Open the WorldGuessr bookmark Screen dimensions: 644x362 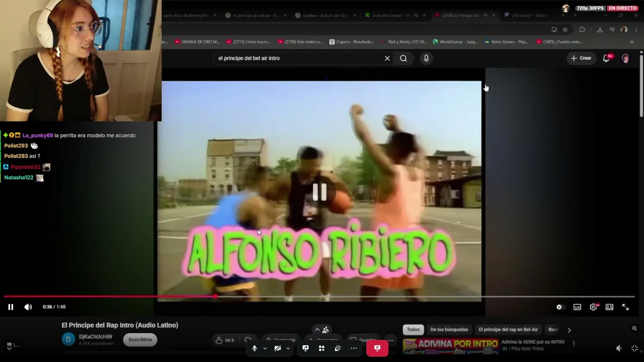(455, 42)
